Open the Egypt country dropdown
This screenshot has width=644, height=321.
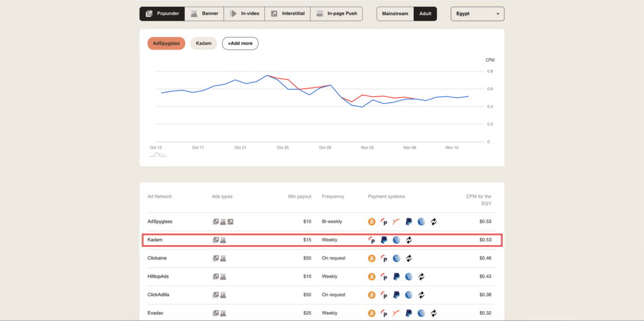(477, 13)
